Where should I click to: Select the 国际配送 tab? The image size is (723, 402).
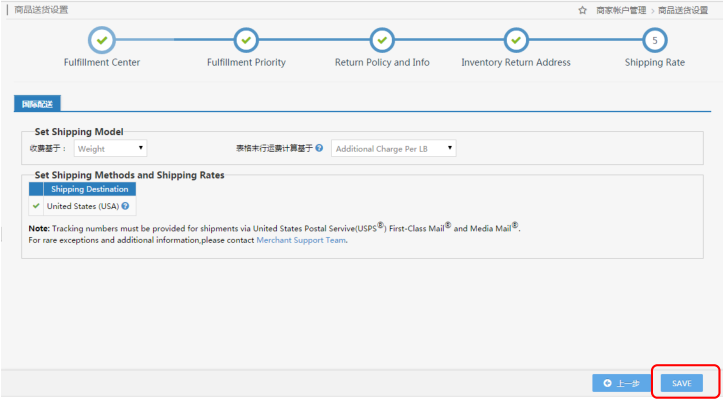37,104
